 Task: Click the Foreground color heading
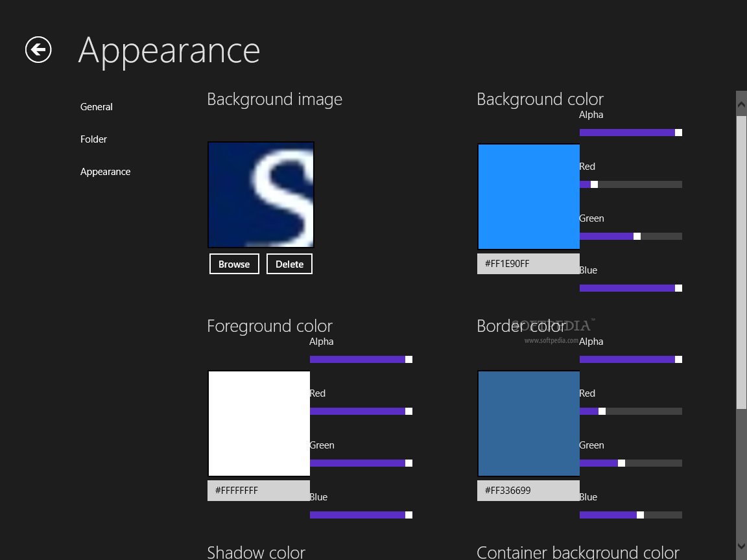tap(270, 326)
